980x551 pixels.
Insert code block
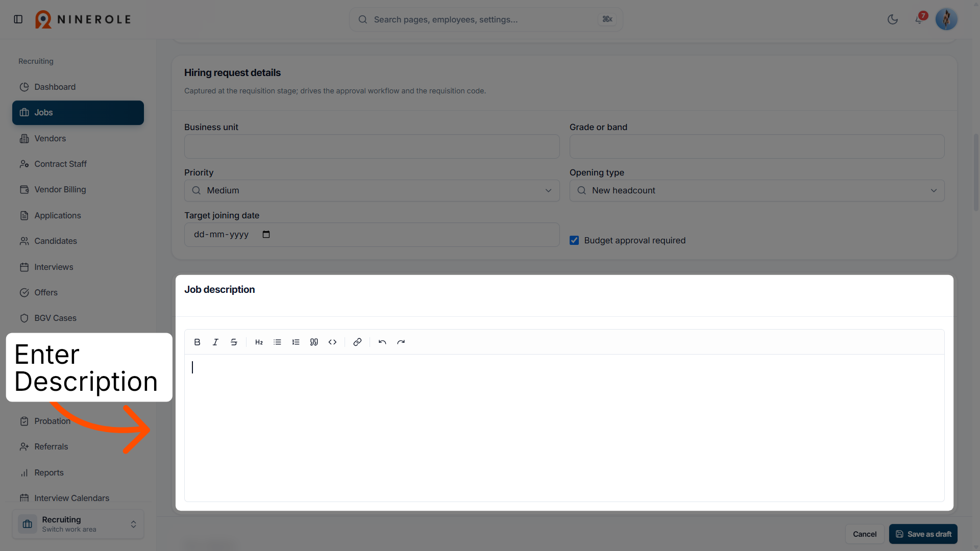point(332,342)
